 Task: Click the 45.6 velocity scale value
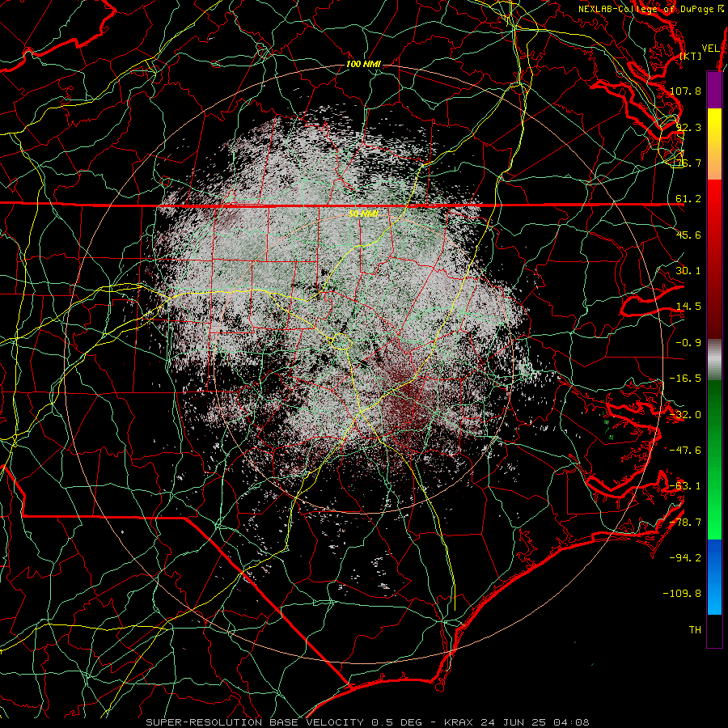[688, 235]
